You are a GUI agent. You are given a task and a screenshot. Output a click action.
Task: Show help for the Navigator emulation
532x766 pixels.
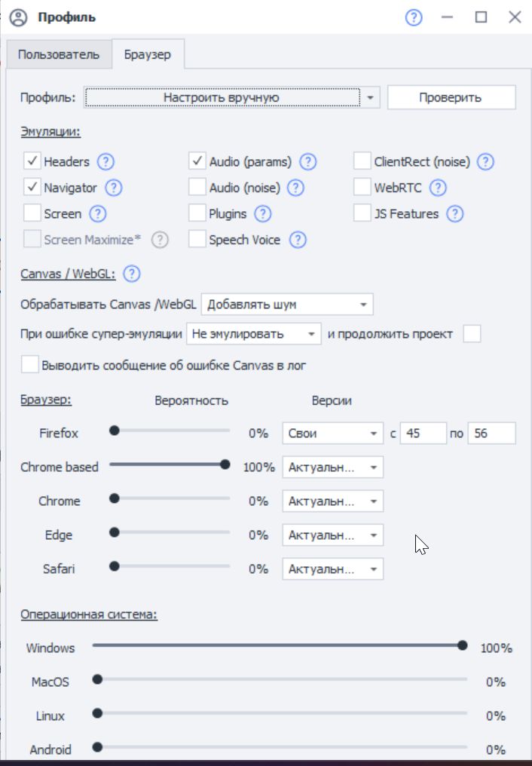pos(113,188)
